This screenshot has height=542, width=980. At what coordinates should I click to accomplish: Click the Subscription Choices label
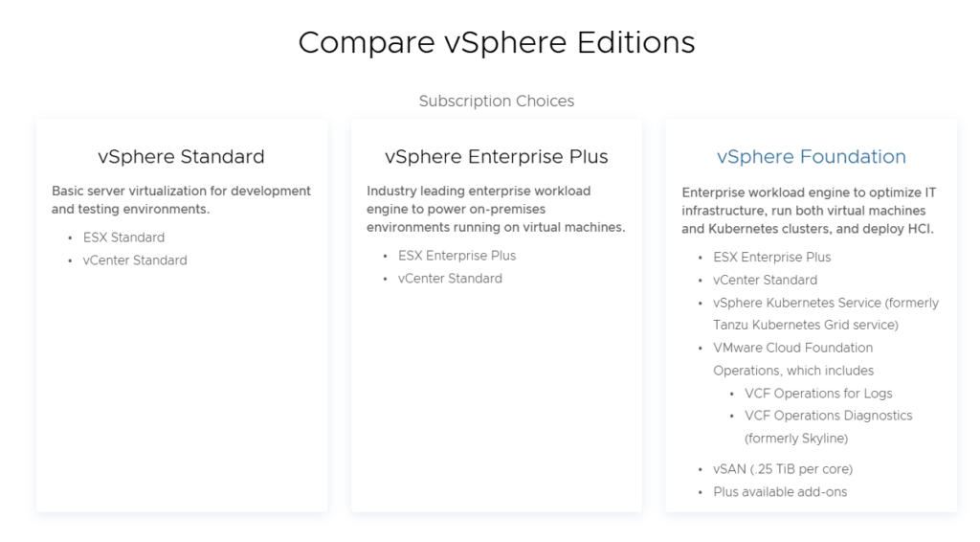pos(497,101)
